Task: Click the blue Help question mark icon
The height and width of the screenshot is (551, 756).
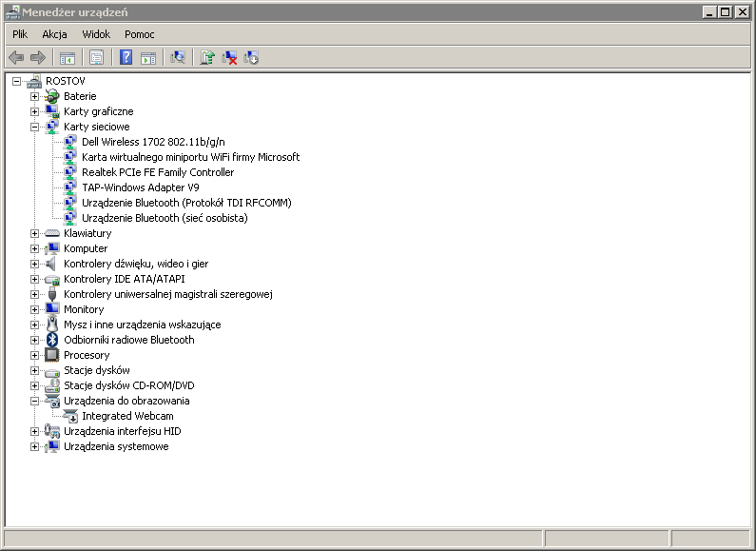Action: coord(126,57)
